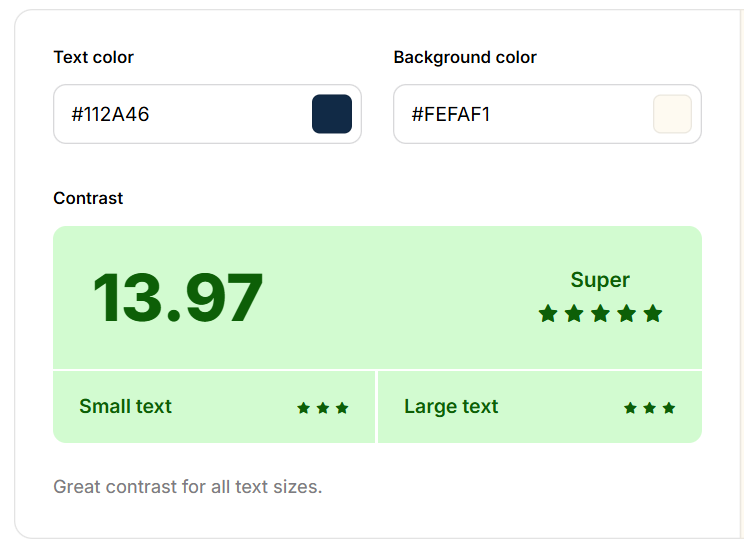Click last star of Super five-star rating
This screenshot has height=546, width=744.
tap(653, 314)
